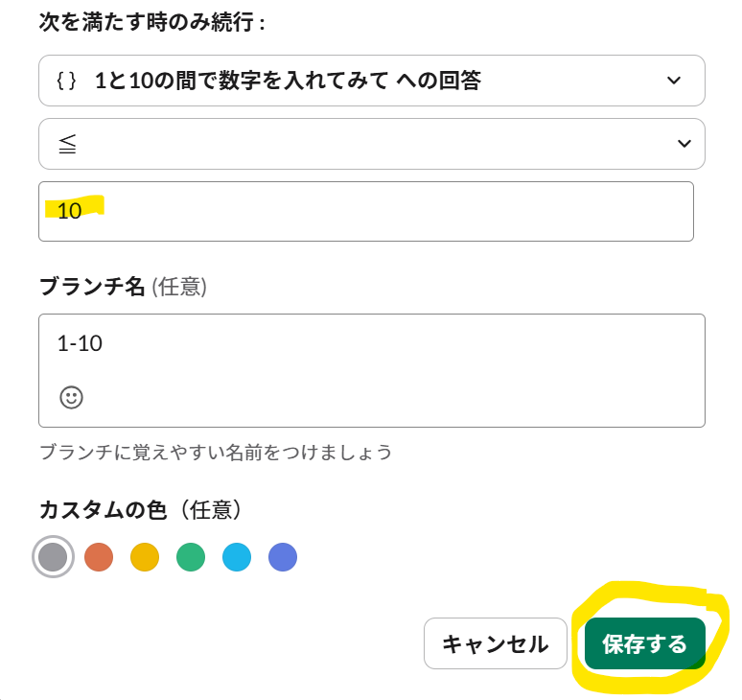Click the ブランチ名 (任意) label

(123, 287)
